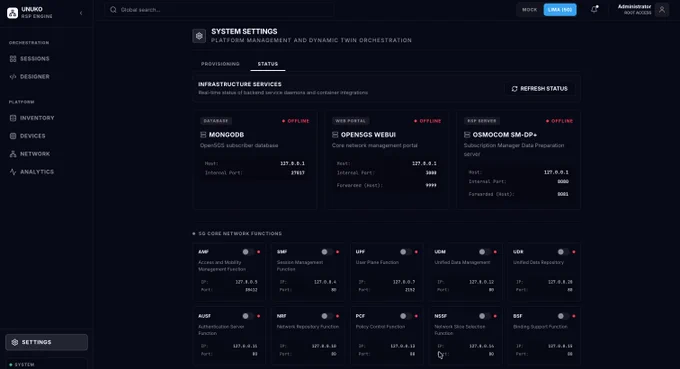The height and width of the screenshot is (369, 680).
Task: Click the Open5GS WebUI OFFLINE status
Action: coord(428,121)
